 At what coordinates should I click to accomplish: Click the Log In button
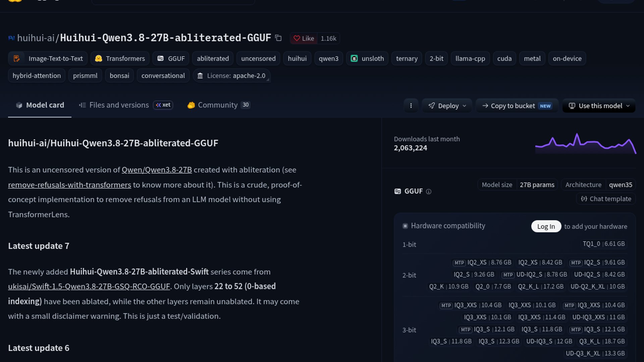546,226
